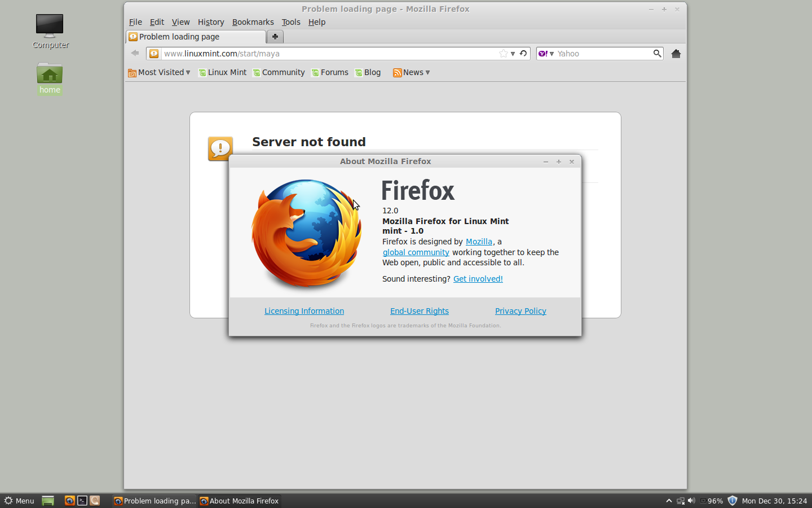Launch Firefox from the taskbar launcher
Viewport: 812px width, 508px height.
[x=70, y=501]
